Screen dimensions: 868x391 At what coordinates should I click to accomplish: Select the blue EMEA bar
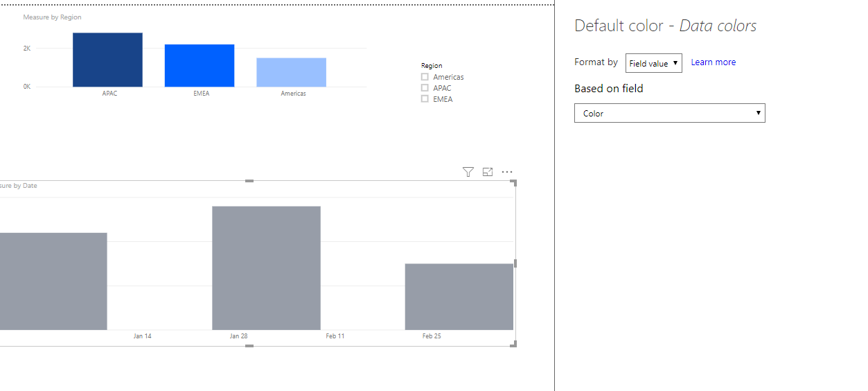click(200, 66)
